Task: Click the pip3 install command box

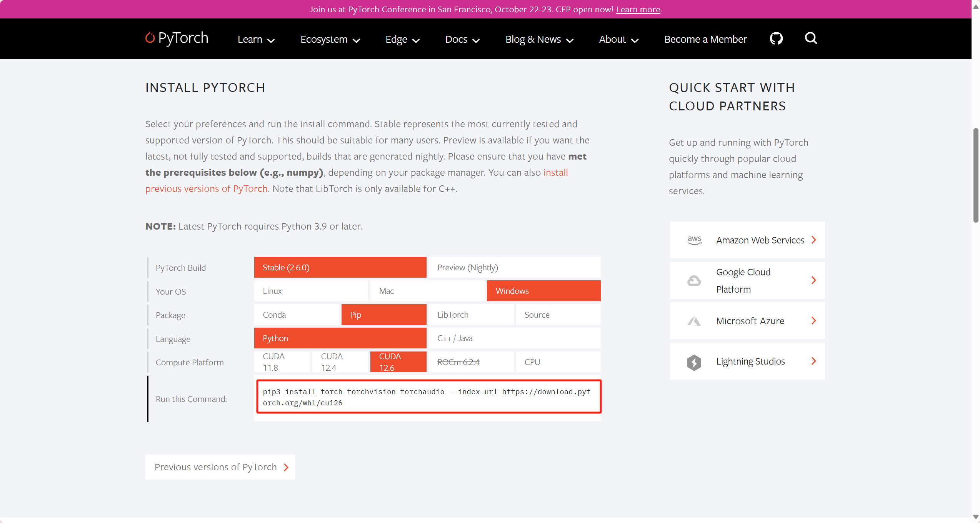Action: (x=428, y=397)
